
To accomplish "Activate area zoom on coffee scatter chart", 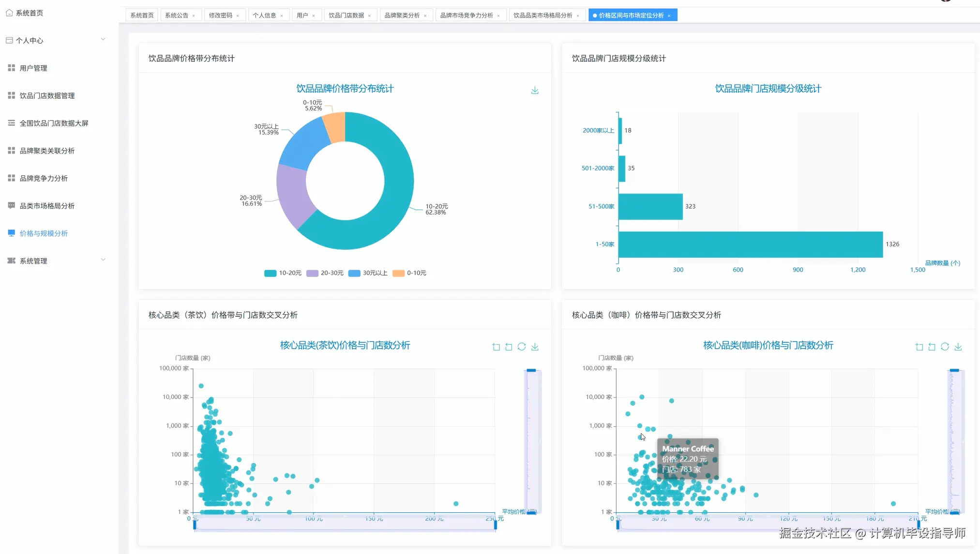I will pyautogui.click(x=920, y=347).
